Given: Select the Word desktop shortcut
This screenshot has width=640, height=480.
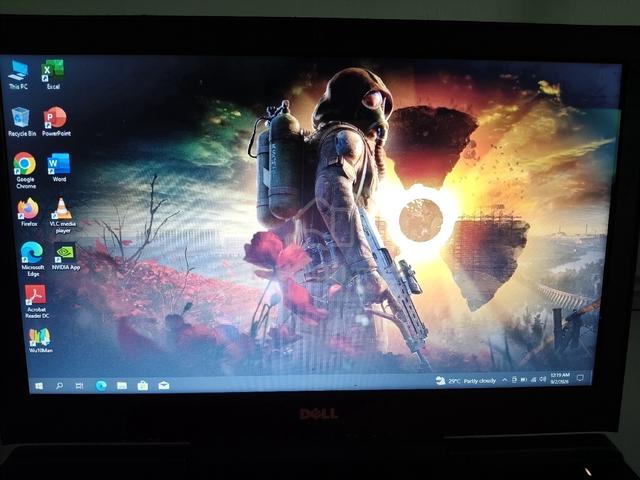Looking at the screenshot, I should coord(59,167).
